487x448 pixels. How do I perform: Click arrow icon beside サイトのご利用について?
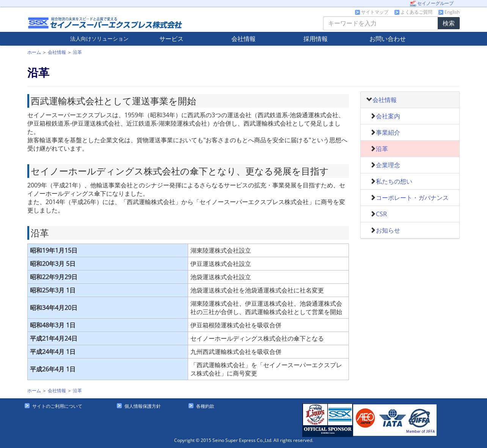[x=27, y=406]
